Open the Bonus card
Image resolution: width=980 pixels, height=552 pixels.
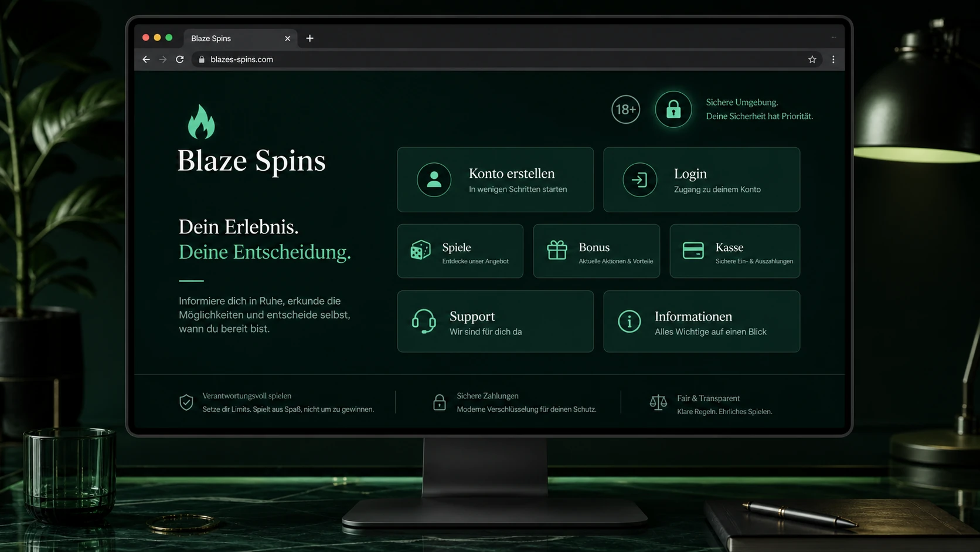(x=597, y=251)
